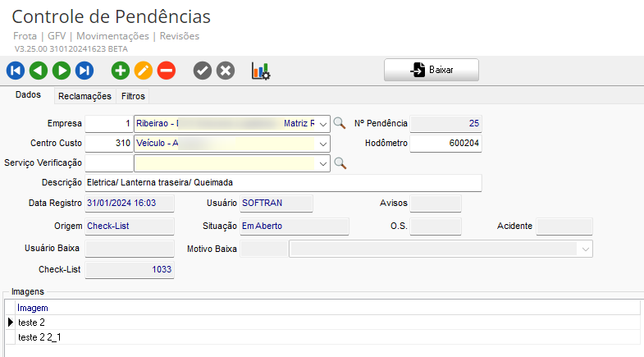Image resolution: width=644 pixels, height=357 pixels.
Task: Go to the first record
Action: [16, 71]
